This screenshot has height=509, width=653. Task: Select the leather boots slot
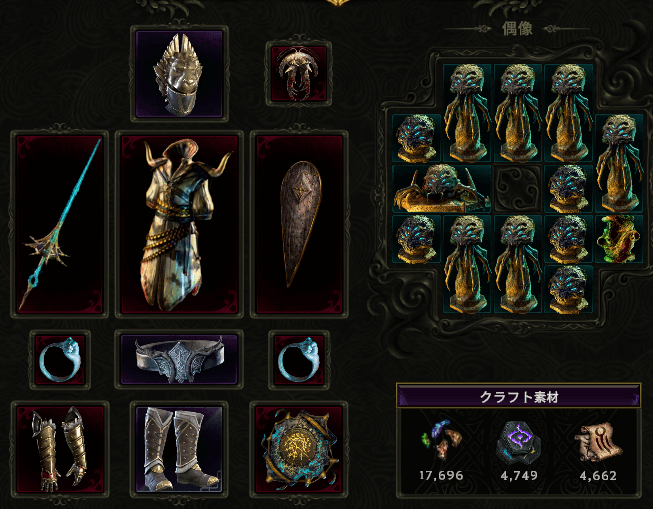(x=179, y=449)
